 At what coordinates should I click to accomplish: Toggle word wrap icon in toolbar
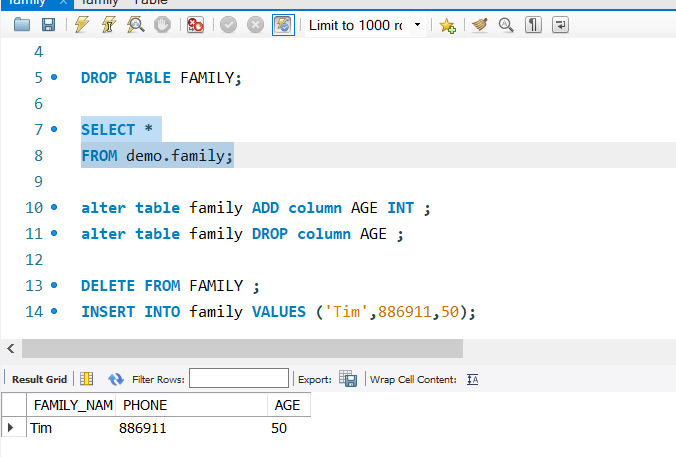(x=560, y=25)
